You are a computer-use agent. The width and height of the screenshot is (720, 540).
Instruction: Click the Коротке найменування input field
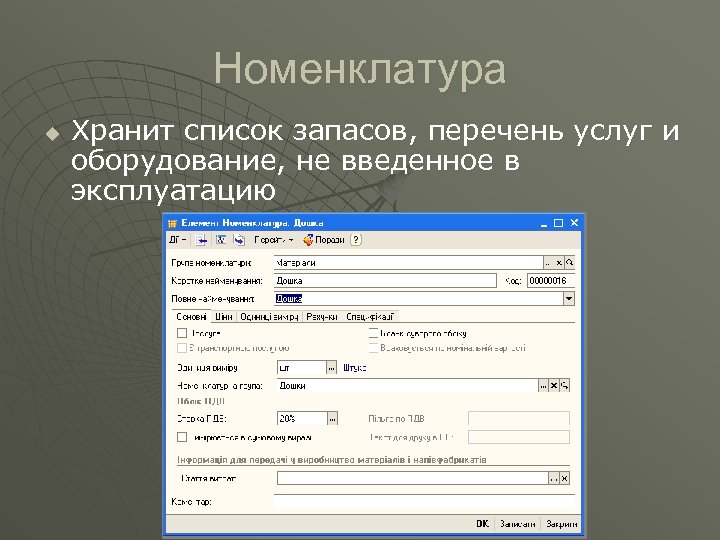pyautogui.click(x=385, y=281)
